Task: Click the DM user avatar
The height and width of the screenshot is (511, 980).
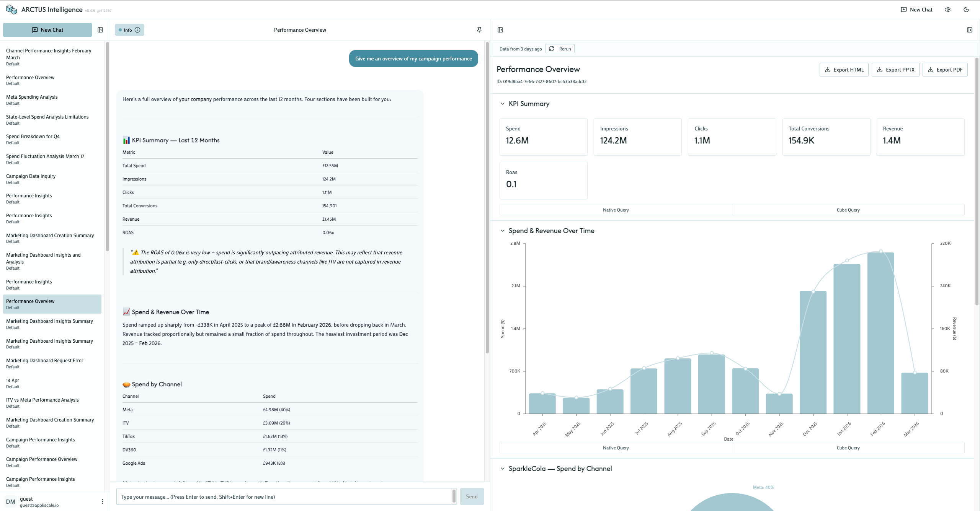Action: (11, 501)
